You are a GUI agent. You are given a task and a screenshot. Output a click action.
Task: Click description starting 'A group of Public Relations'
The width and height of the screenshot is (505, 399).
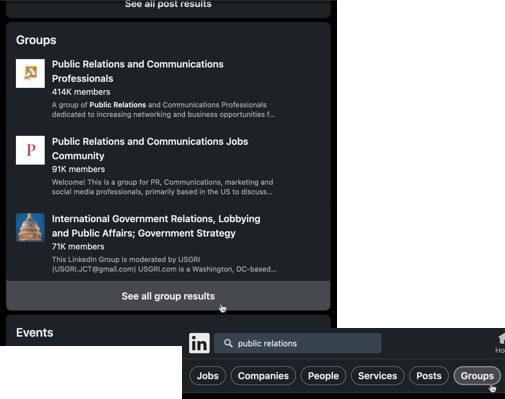[163, 110]
